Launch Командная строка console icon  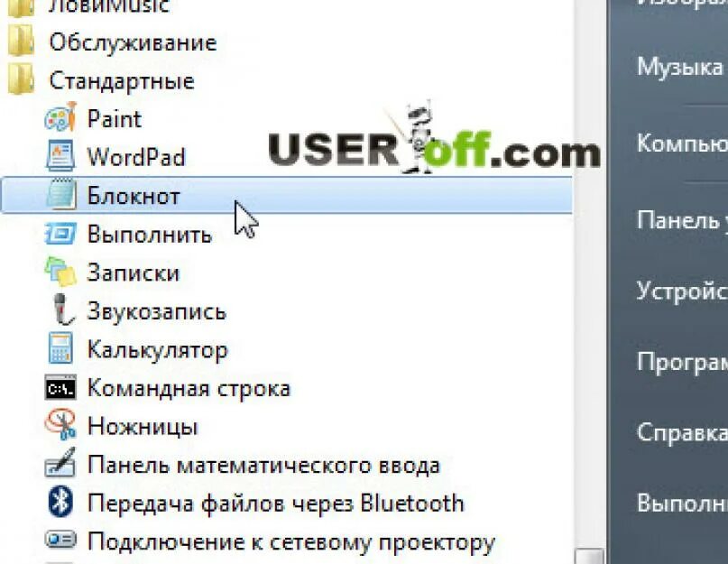60,387
